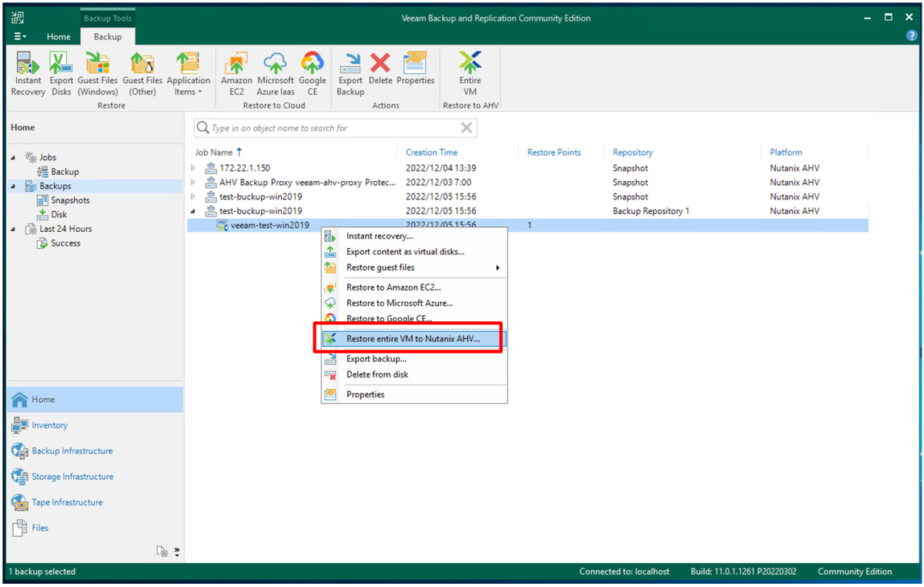Choose Restore to Microsoft Azure entry
This screenshot has width=924, height=587.
click(x=414, y=303)
